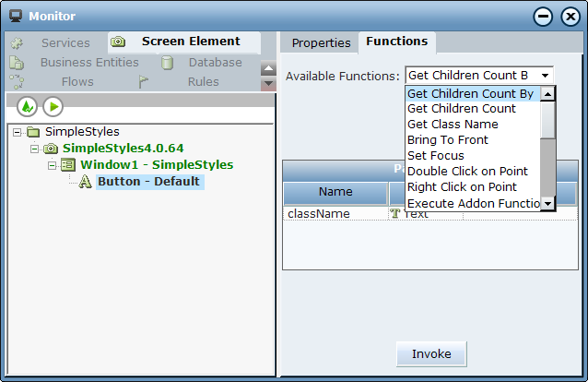The width and height of the screenshot is (588, 382).
Task: Click the green leaf check icon
Action: (27, 107)
